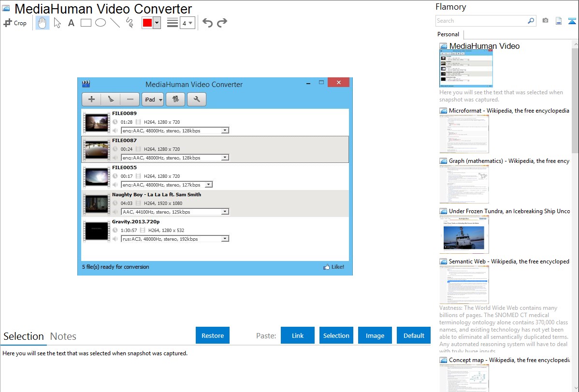Open the line width dropdown showing 4

point(188,23)
